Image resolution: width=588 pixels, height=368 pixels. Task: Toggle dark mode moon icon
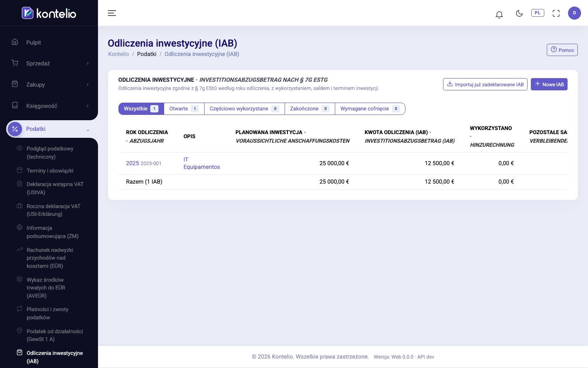[519, 13]
